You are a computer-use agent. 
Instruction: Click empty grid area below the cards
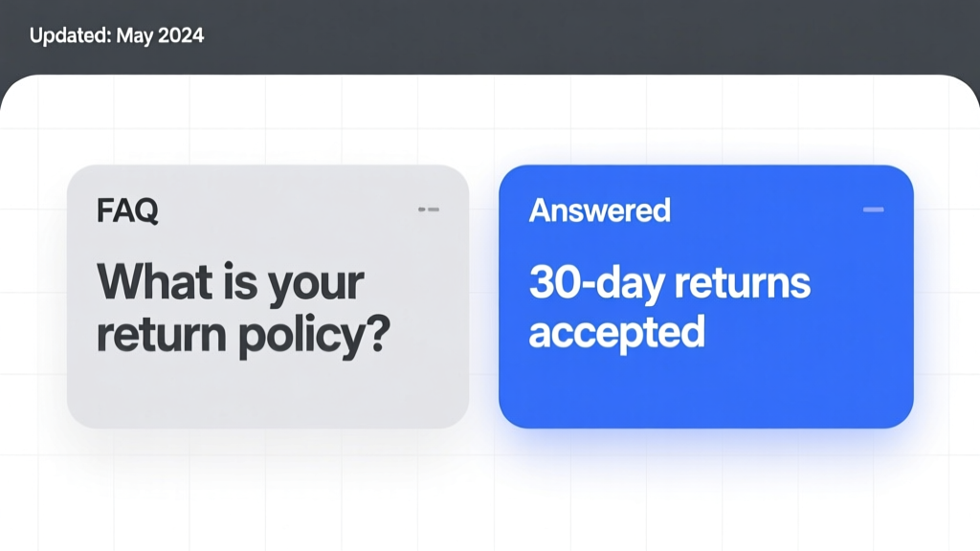tap(490, 499)
